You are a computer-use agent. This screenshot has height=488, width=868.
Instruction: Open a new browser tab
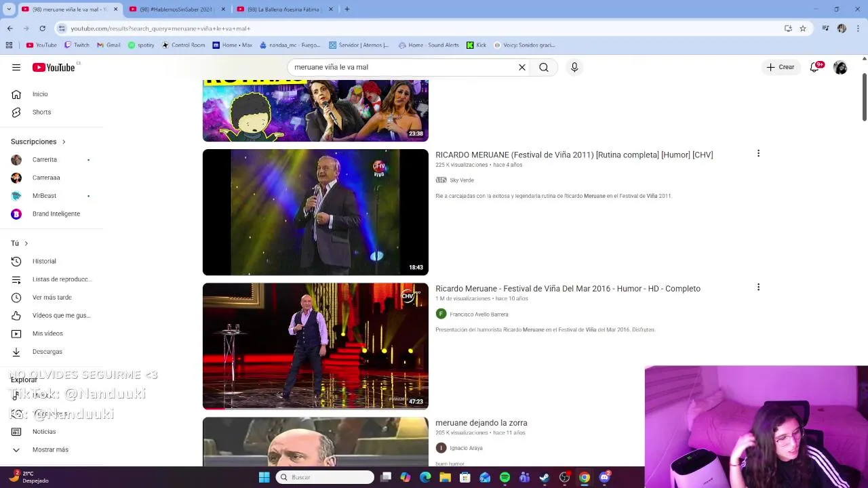pyautogui.click(x=347, y=9)
